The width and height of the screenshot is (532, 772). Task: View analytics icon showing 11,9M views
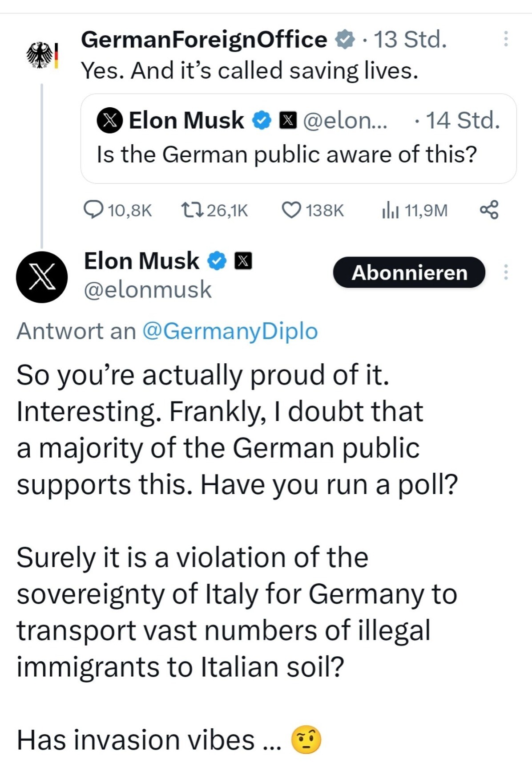[391, 210]
